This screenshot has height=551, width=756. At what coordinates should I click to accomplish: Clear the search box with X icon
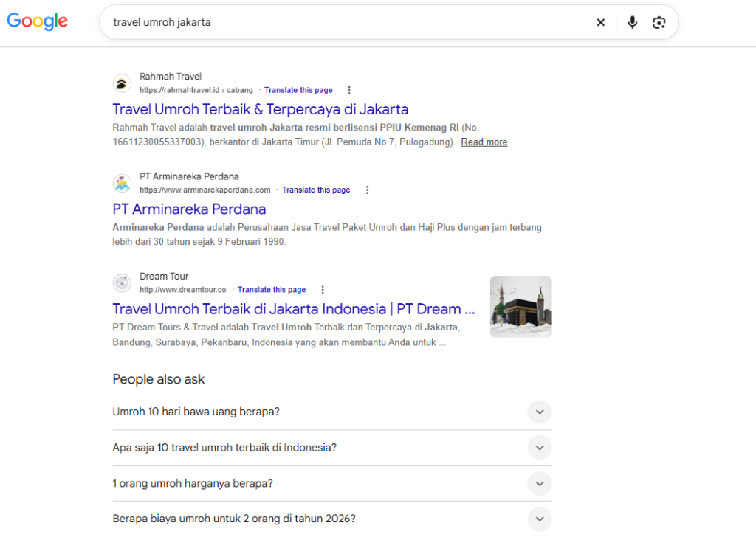click(x=601, y=22)
